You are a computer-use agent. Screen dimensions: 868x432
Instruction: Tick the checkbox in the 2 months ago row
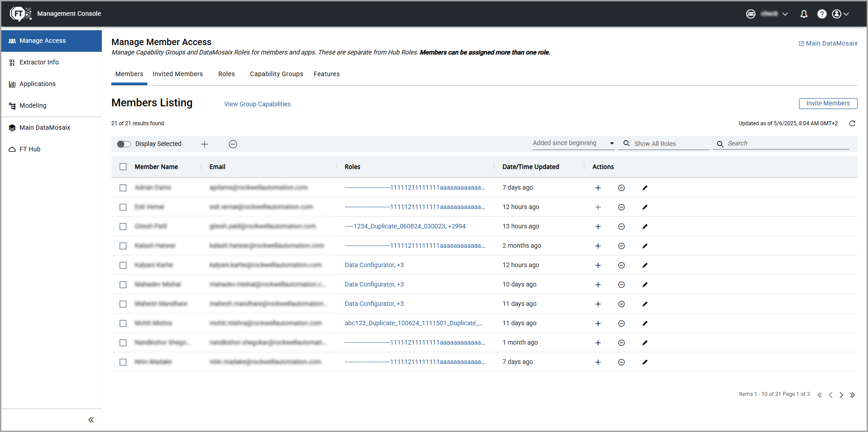point(123,246)
